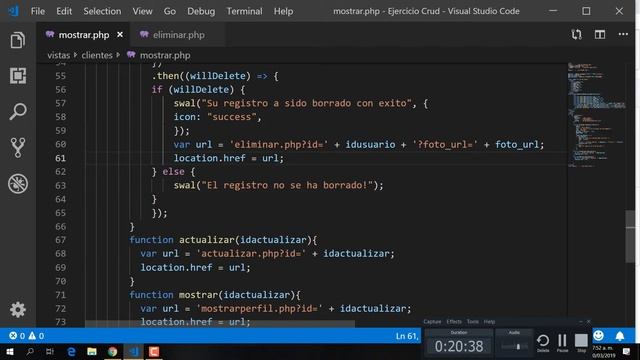
Task: Open Task View on the taskbar
Action: (50, 351)
